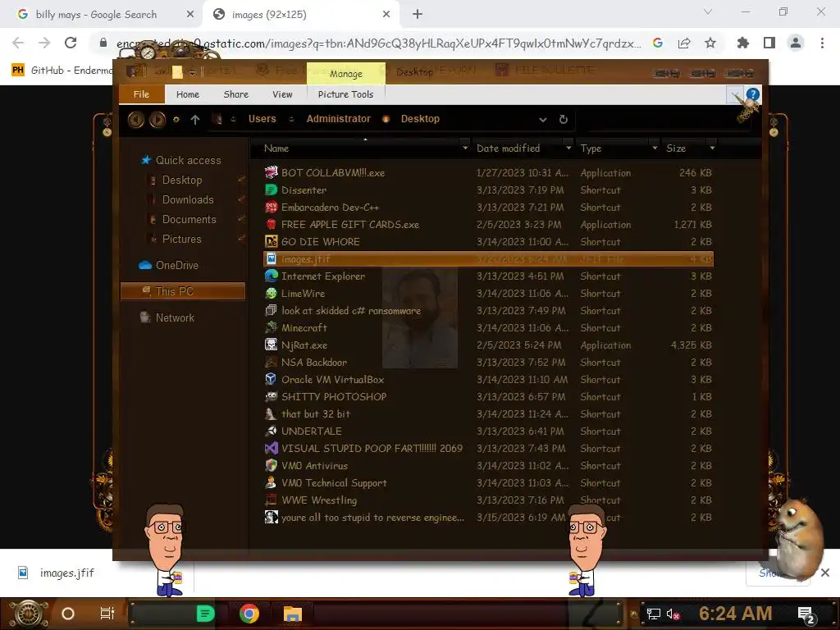Expand Date modified column filter dropdown

click(x=568, y=148)
